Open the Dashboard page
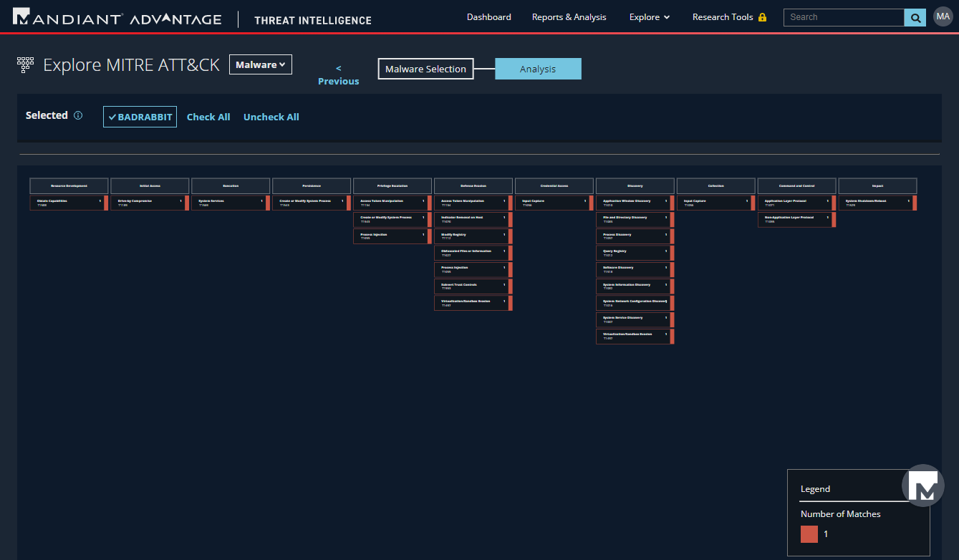This screenshot has height=560, width=959. [489, 17]
